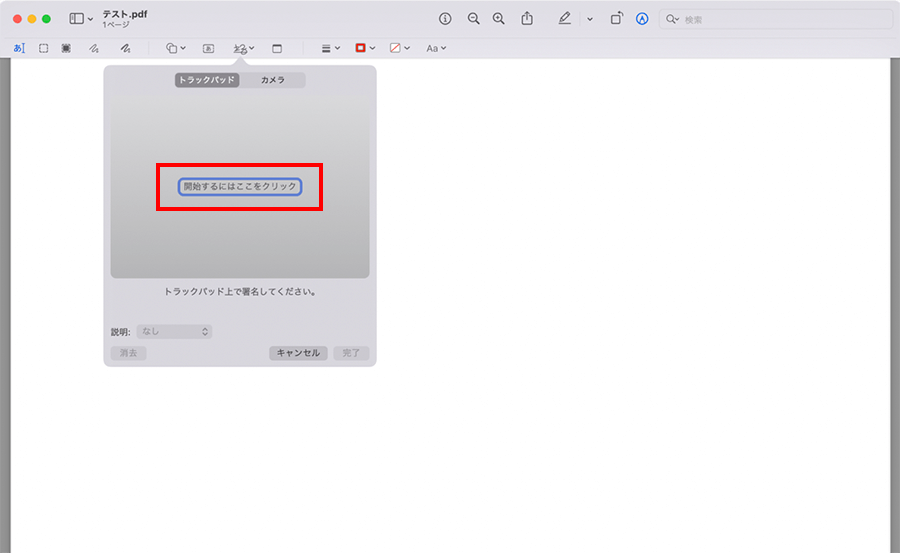Click the green full screen button
The image size is (900, 553).
tap(46, 19)
